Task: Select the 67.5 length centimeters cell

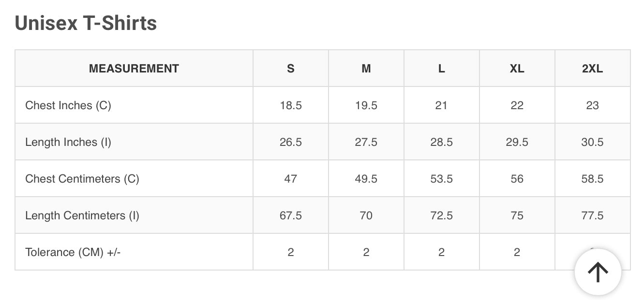Action: tap(290, 215)
